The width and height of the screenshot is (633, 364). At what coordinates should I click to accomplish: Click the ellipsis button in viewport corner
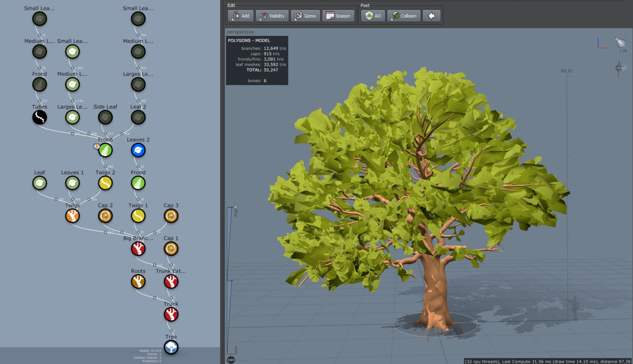[x=231, y=360]
